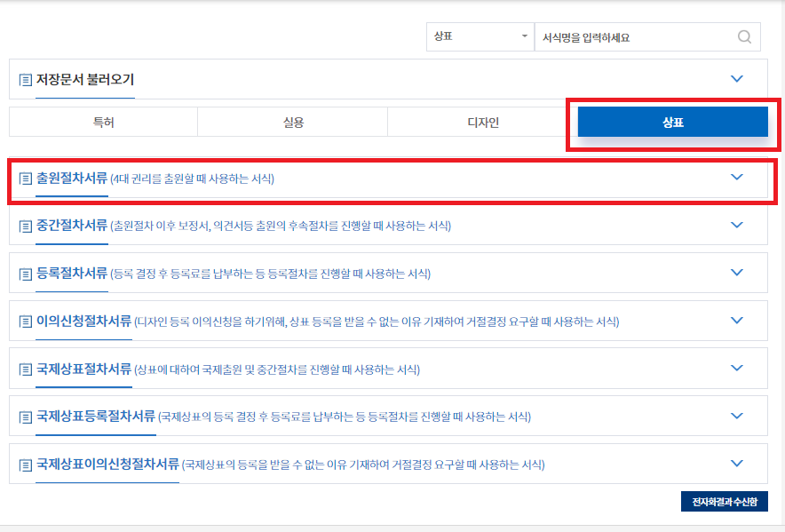The width and height of the screenshot is (785, 532).
Task: Click the document icon beside 저장문서 불러오기
Action: click(25, 80)
